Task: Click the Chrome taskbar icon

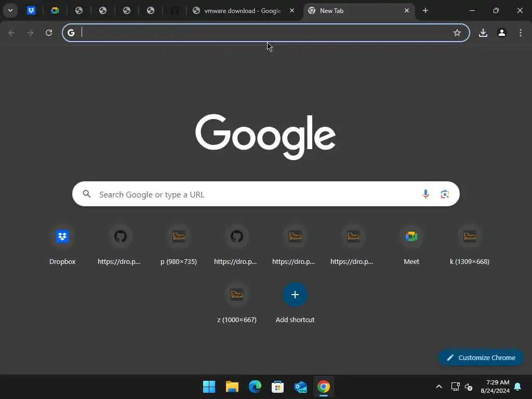Action: (323, 387)
